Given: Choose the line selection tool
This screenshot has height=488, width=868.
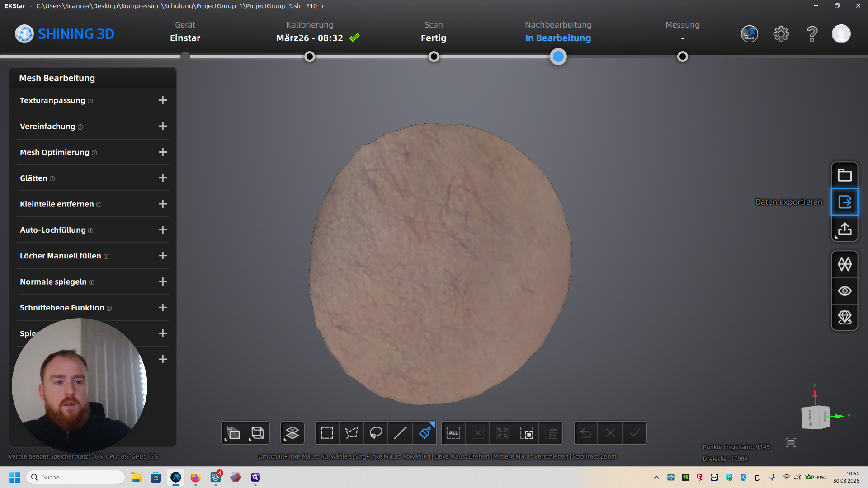Looking at the screenshot, I should coord(400,433).
